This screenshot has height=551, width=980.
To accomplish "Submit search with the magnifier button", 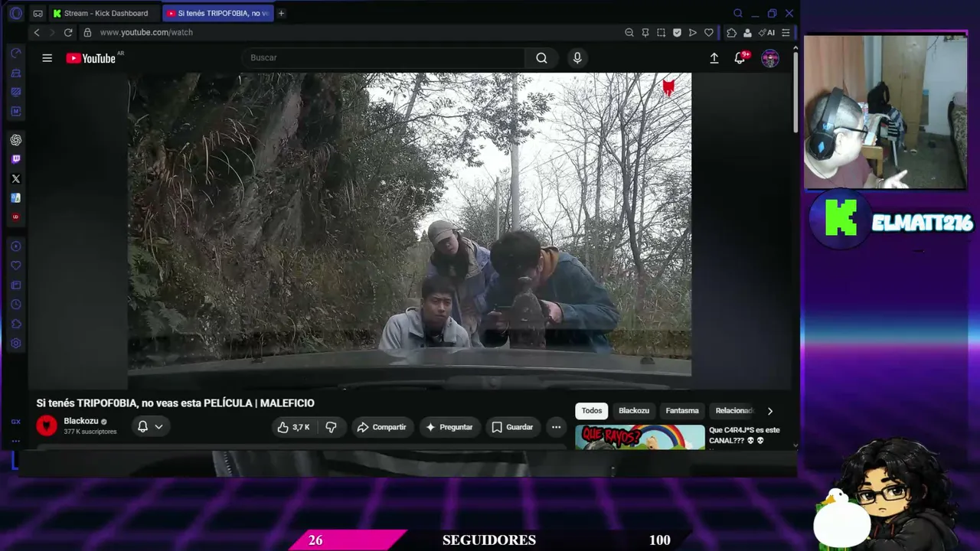I will point(541,58).
